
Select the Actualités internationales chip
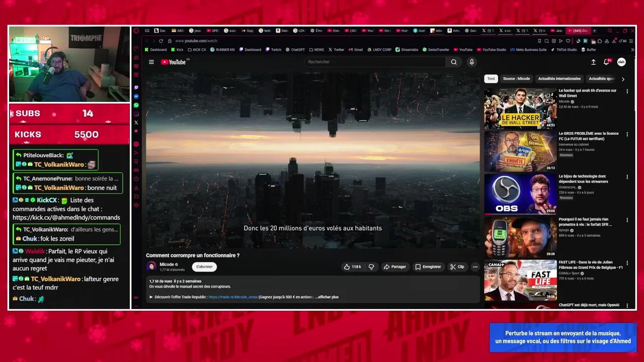559,78
